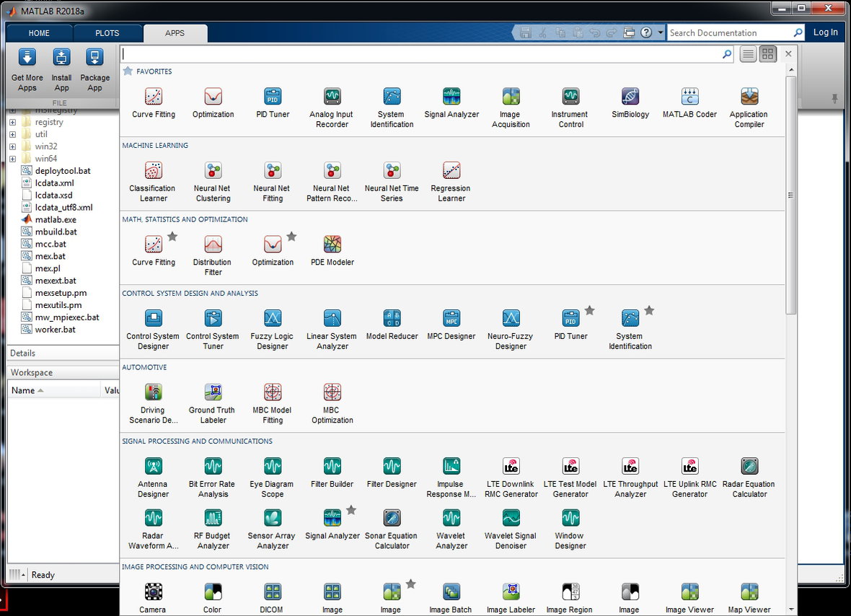
Task: Click the gallery scroll down arrow
Action: pos(790,610)
